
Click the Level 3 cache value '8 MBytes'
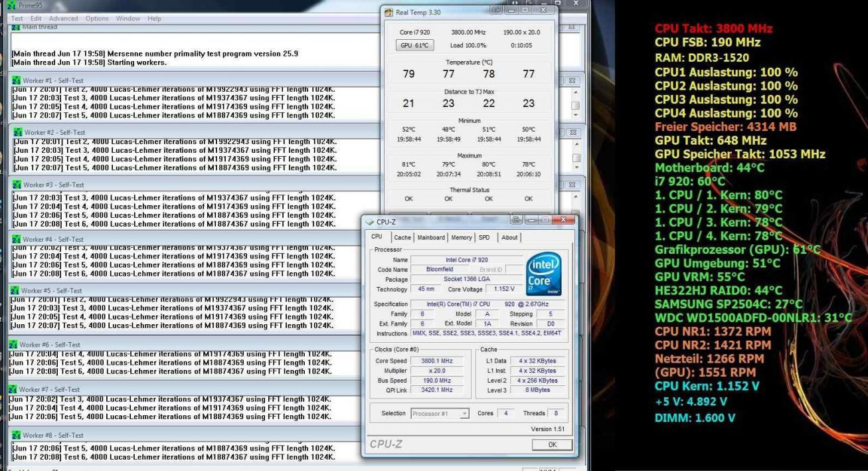pos(539,390)
